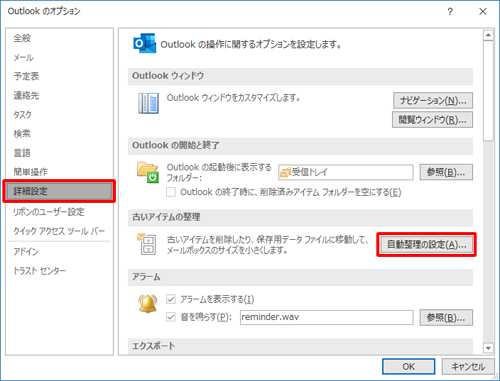Browse for the reminder sound file
Viewport: 500px width, 381px height.
coord(446,318)
